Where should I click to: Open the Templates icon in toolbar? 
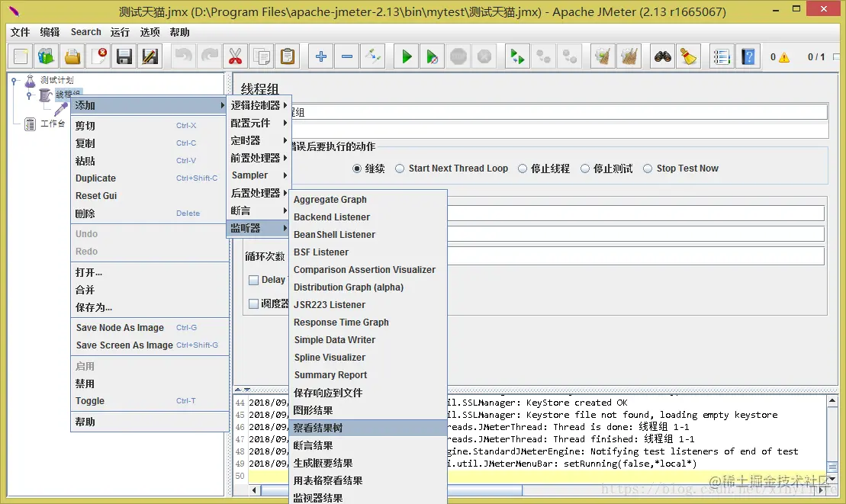(47, 56)
